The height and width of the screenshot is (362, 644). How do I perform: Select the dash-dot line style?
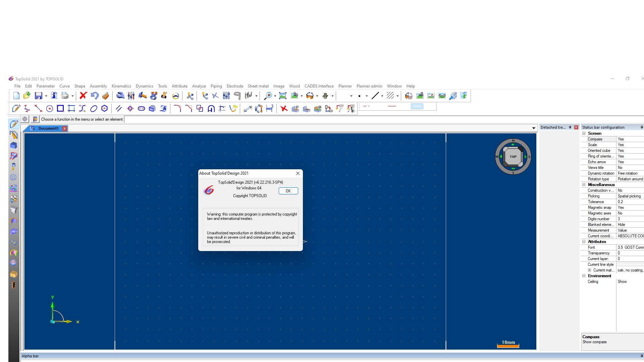(367, 106)
